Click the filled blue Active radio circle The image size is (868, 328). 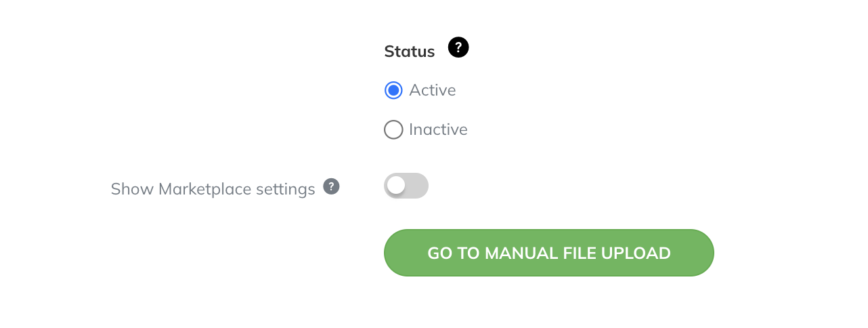(393, 90)
